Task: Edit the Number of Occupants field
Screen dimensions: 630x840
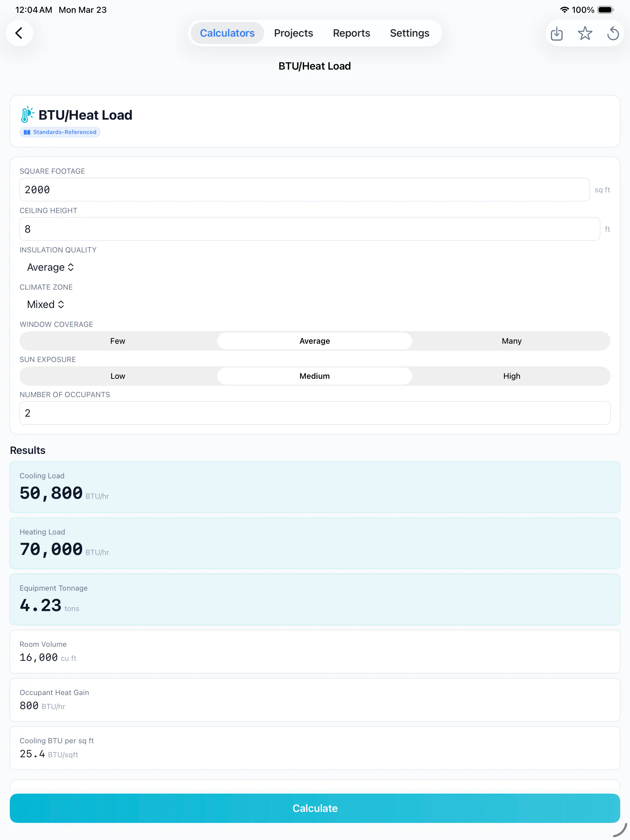Action: click(x=315, y=413)
